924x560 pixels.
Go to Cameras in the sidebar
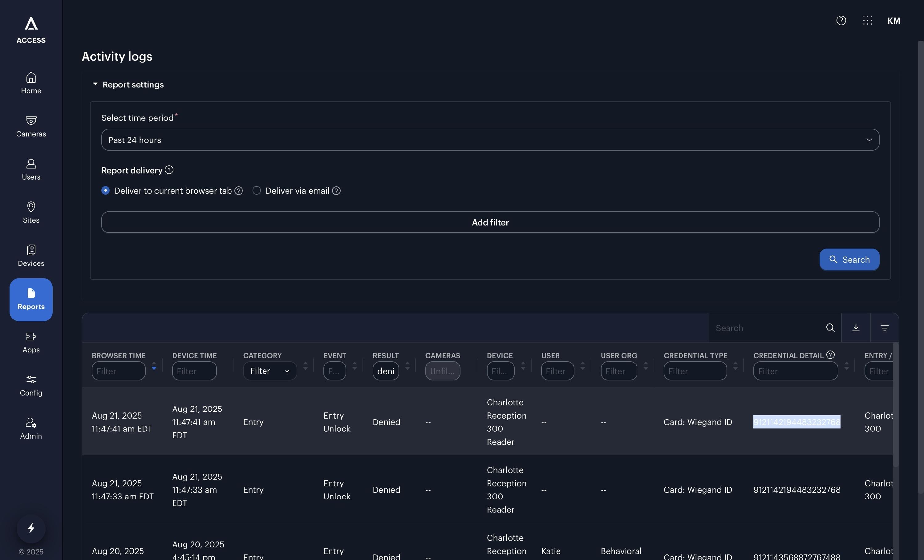point(31,126)
